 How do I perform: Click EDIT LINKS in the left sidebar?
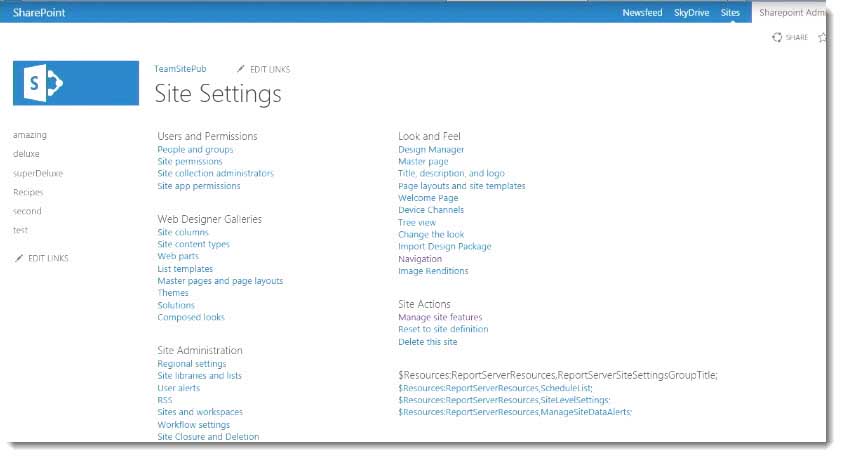[x=48, y=258]
